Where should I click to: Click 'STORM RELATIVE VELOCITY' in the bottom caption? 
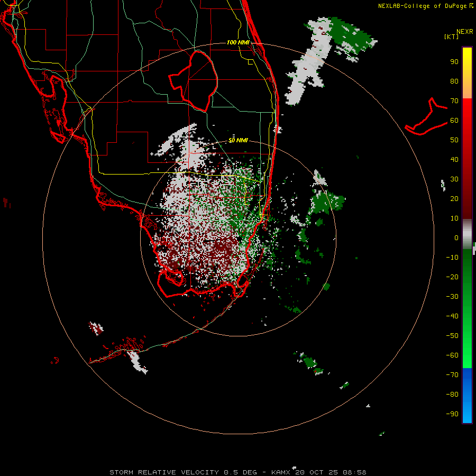click(x=164, y=472)
